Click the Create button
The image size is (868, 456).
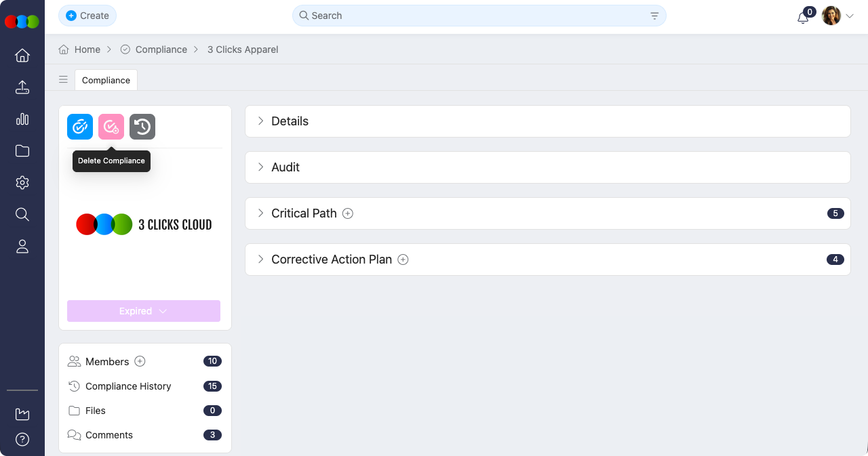(87, 16)
